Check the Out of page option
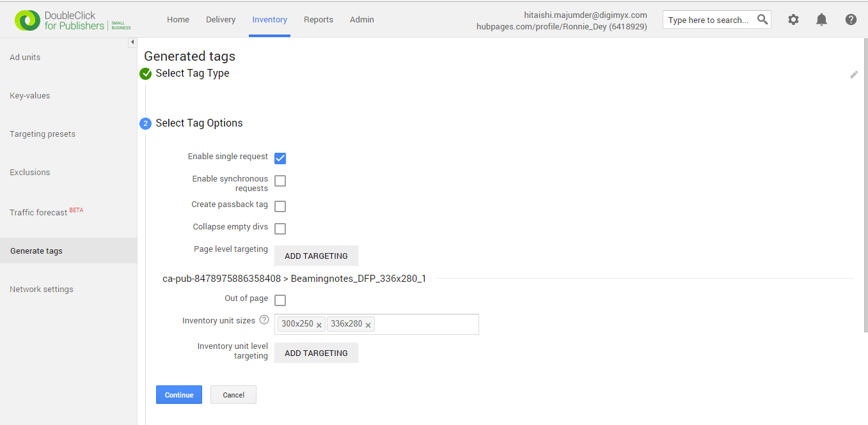Image resolution: width=868 pixels, height=425 pixels. click(x=280, y=300)
